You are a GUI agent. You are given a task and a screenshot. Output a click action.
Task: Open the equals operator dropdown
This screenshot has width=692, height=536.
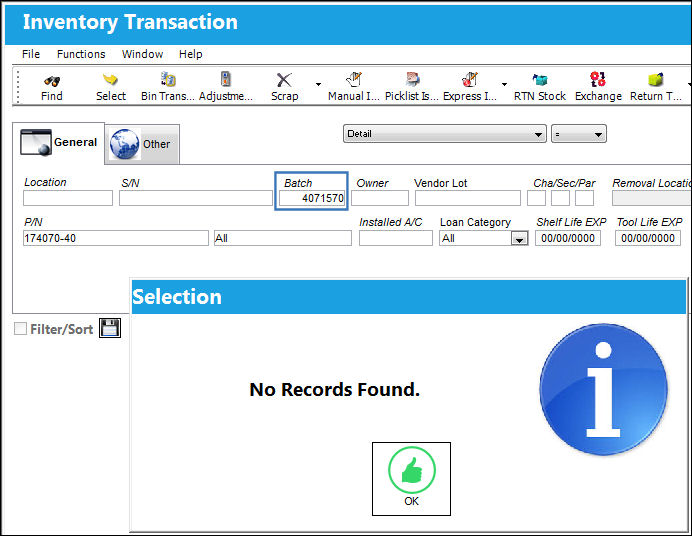click(579, 134)
